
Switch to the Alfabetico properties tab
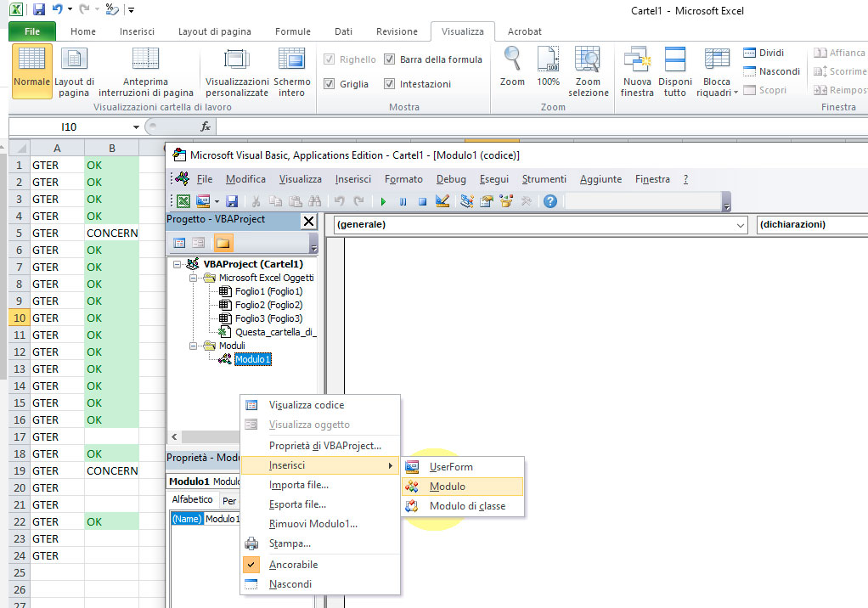point(192,499)
